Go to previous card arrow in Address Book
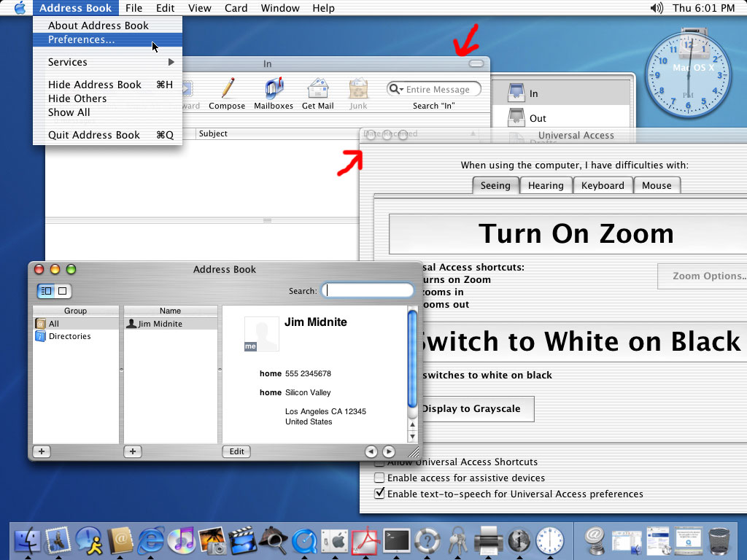Screen dimensions: 747x560 371,451
